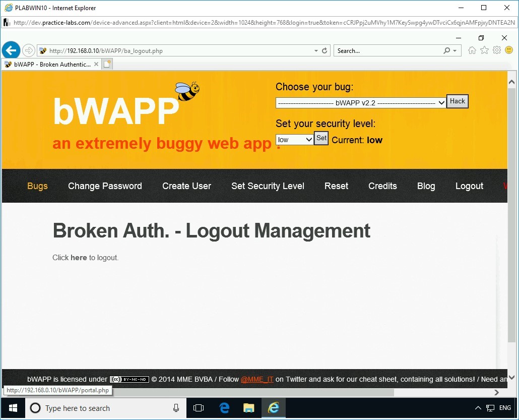The image size is (519, 420).
Task: Choose Logout from the navigation menu
Action: point(469,186)
